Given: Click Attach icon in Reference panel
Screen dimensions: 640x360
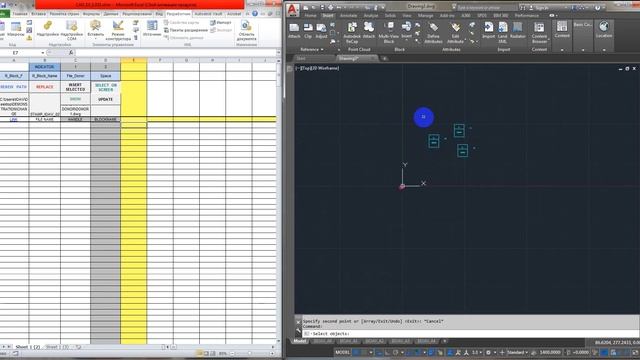Looking at the screenshot, I should (294, 31).
